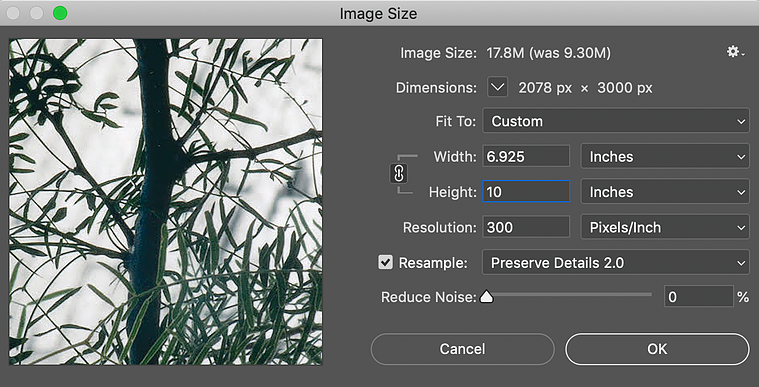
Task: Click the green zoom window button
Action: (x=60, y=13)
